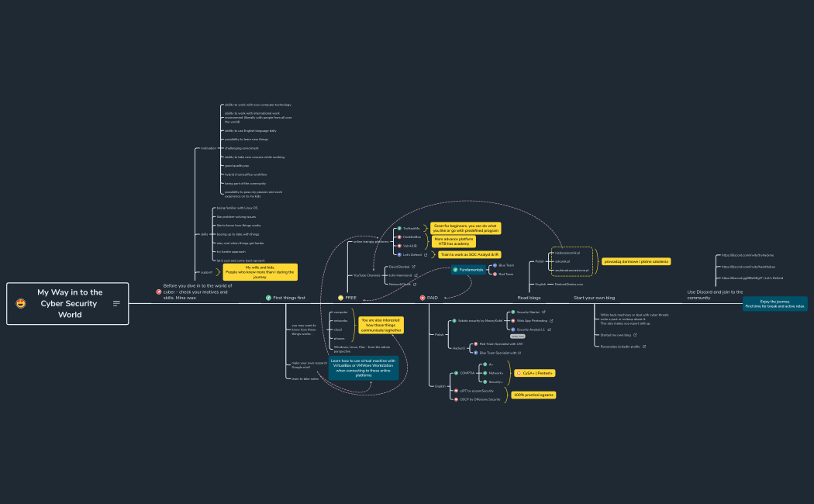Click the tryhackme Discord invite link
This screenshot has height=504, width=814.
click(x=747, y=255)
